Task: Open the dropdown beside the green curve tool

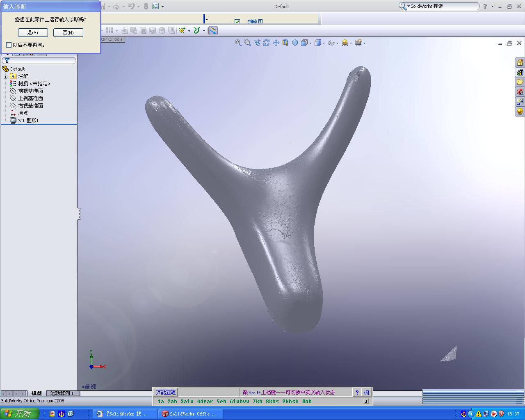Action: pos(204,31)
